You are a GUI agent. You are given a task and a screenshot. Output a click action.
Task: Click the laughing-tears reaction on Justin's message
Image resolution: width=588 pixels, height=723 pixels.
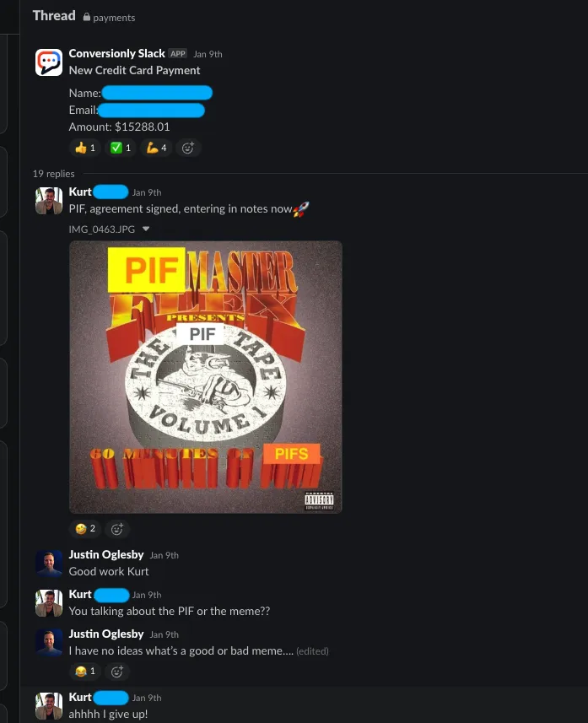point(85,672)
